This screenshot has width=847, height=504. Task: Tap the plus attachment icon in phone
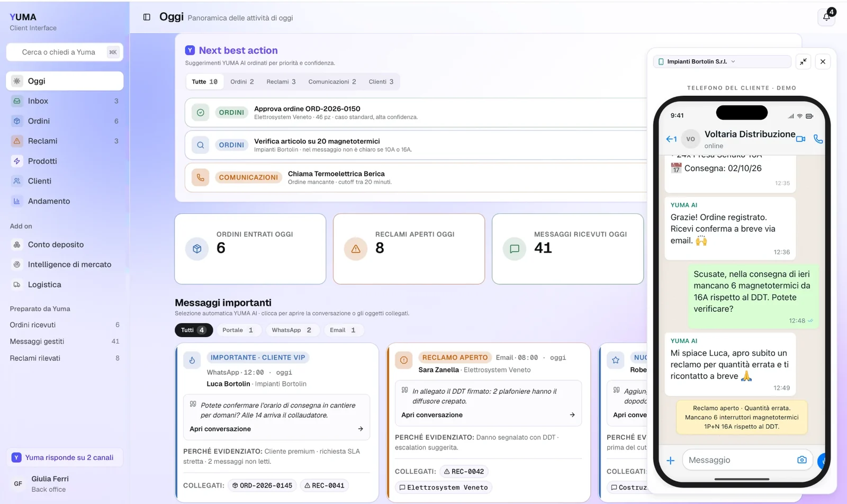click(670, 461)
